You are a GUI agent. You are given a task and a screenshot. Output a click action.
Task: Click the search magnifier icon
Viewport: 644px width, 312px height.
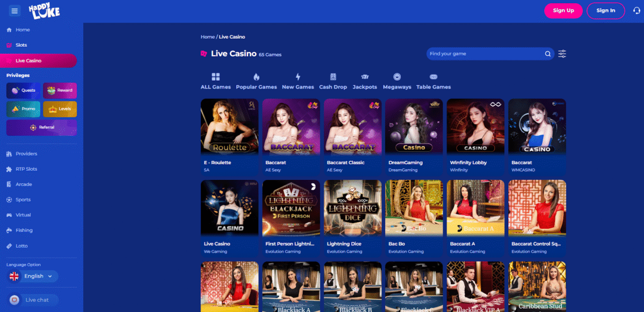pyautogui.click(x=548, y=54)
